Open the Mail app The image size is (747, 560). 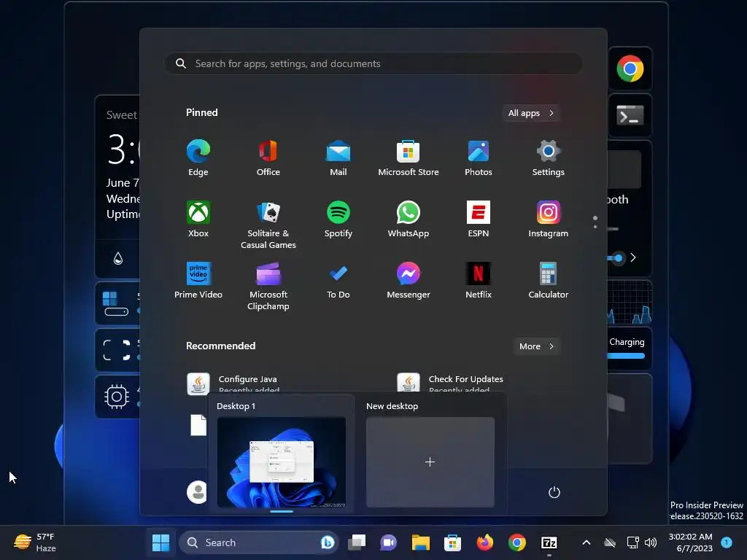[x=338, y=158]
